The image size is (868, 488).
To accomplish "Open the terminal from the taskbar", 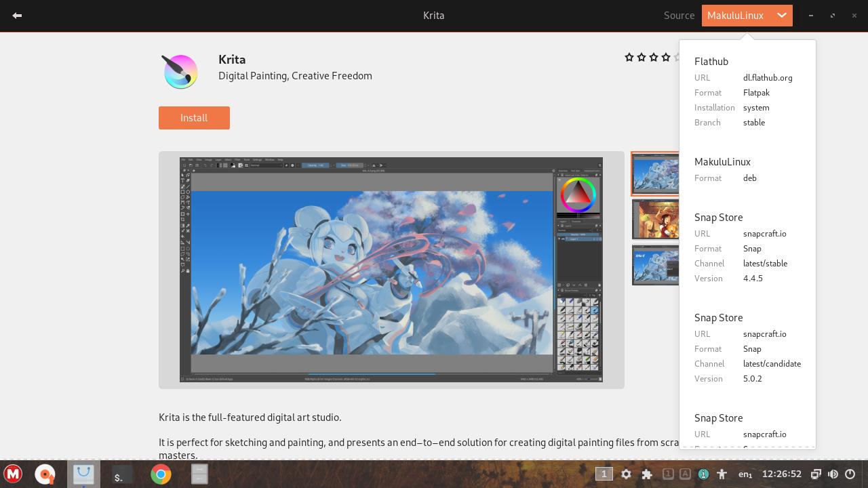I will tap(122, 474).
